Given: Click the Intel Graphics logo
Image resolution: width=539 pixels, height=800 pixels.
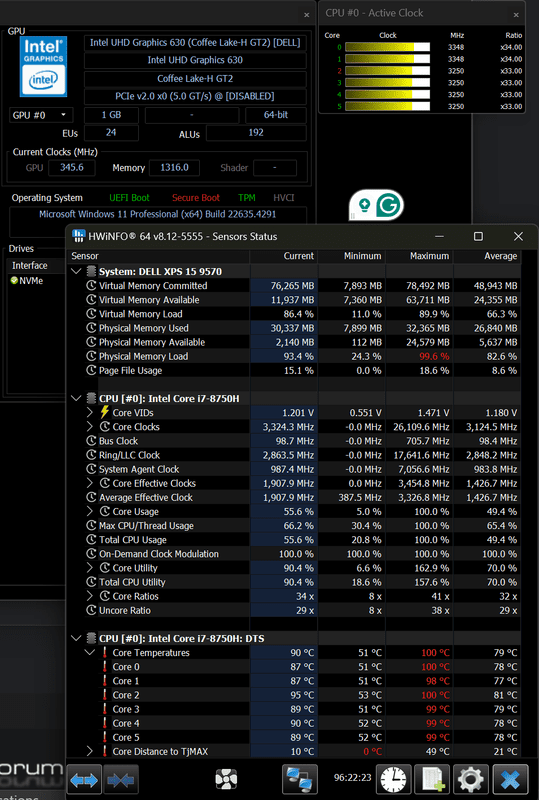Looking at the screenshot, I should pyautogui.click(x=43, y=66).
